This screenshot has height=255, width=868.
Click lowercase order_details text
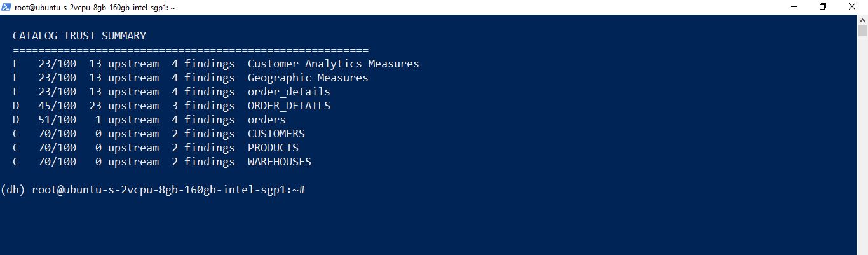pyautogui.click(x=288, y=92)
